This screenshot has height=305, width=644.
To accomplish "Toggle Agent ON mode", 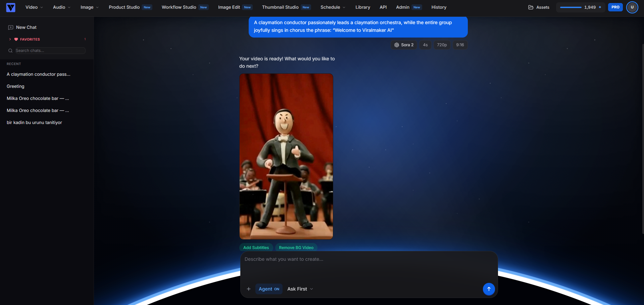I will (269, 289).
